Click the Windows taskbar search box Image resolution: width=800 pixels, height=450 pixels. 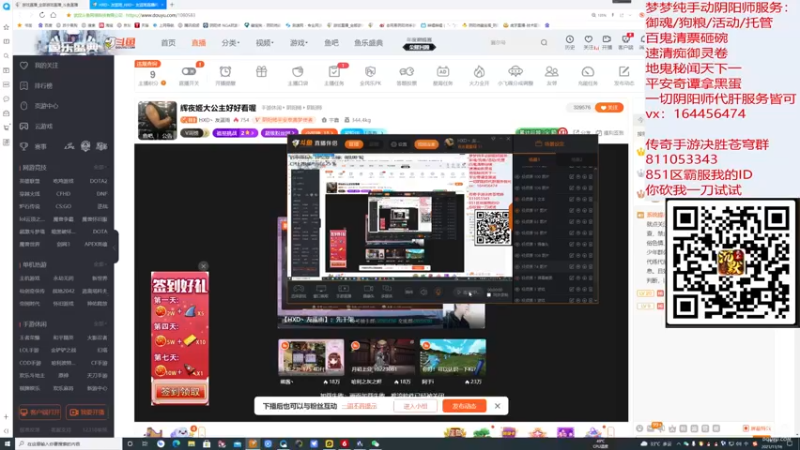(67, 444)
